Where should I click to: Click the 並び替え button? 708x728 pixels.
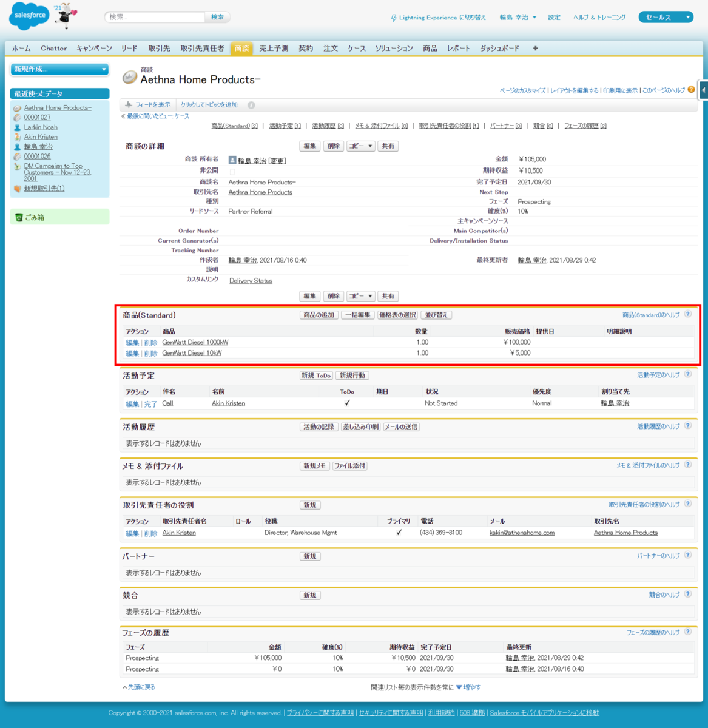(436, 315)
